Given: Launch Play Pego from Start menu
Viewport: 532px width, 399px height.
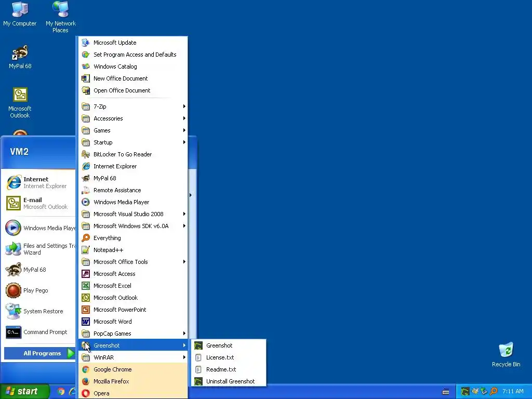Looking at the screenshot, I should 39,290.
